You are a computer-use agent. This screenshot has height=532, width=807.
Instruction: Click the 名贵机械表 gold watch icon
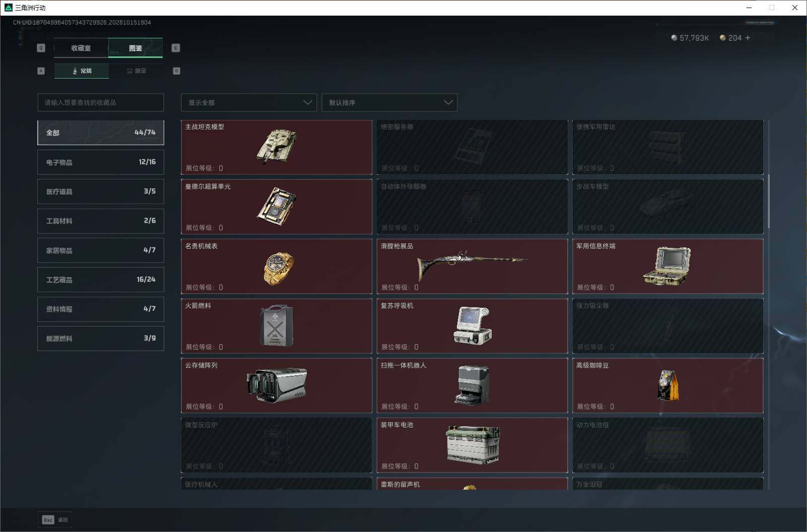click(x=278, y=268)
